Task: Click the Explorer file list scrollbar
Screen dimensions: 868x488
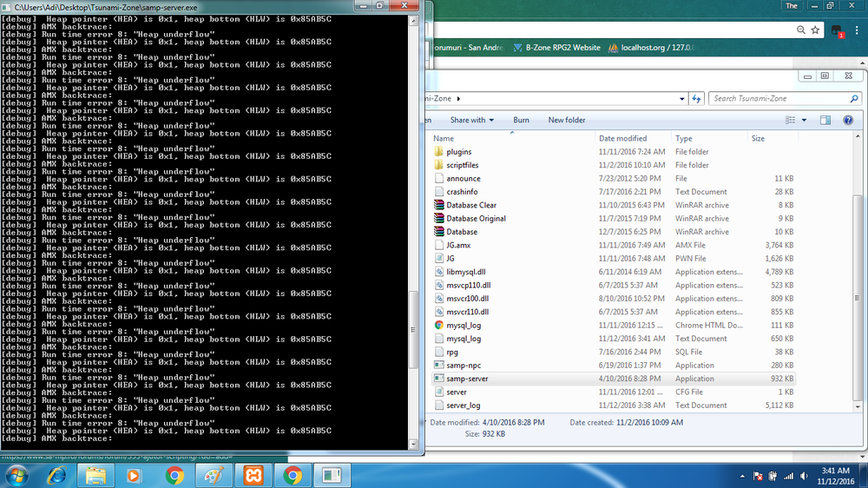Action: point(858,298)
